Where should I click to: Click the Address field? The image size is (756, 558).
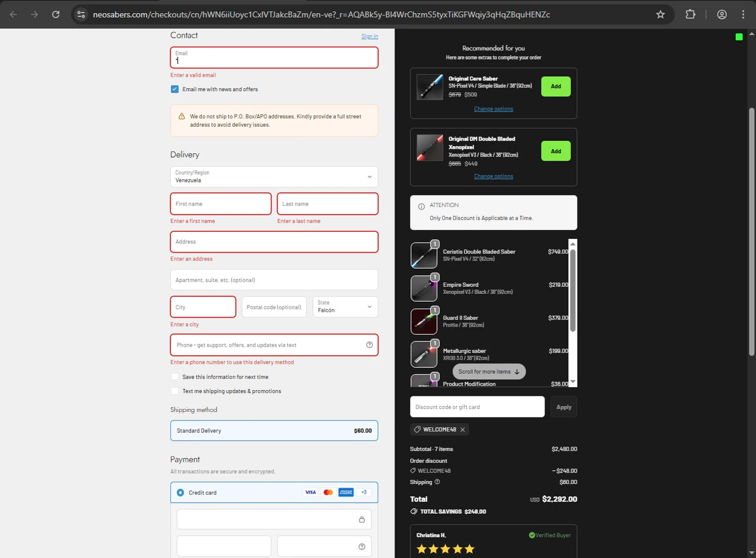[x=274, y=242]
